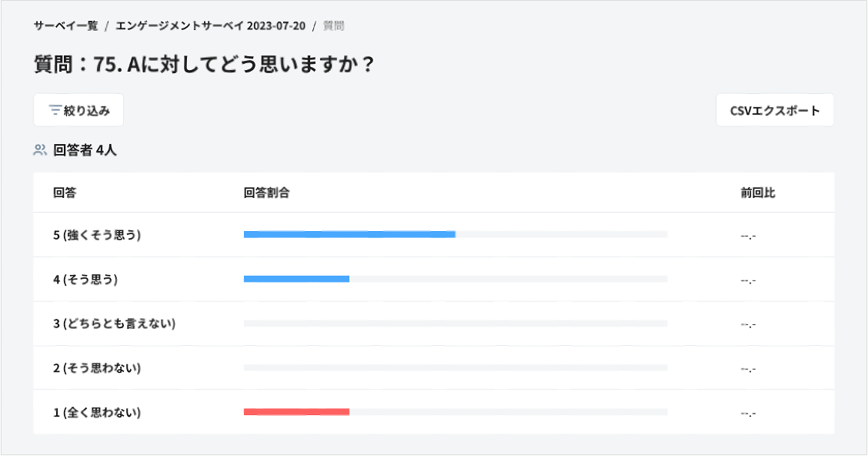868x456 pixels.
Task: Click the breadcrumb separator after サーベイ一覧
Action: click(x=105, y=25)
